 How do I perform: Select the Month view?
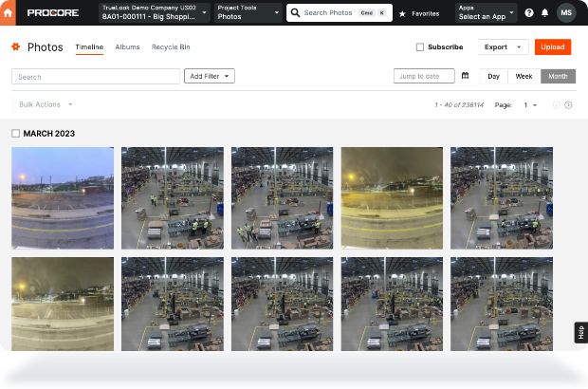pos(558,76)
